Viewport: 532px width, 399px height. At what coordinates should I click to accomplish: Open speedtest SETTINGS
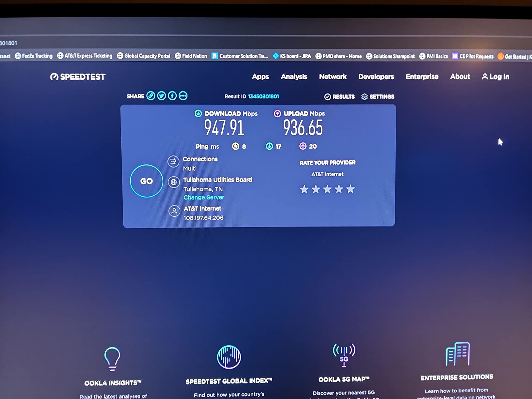[378, 96]
